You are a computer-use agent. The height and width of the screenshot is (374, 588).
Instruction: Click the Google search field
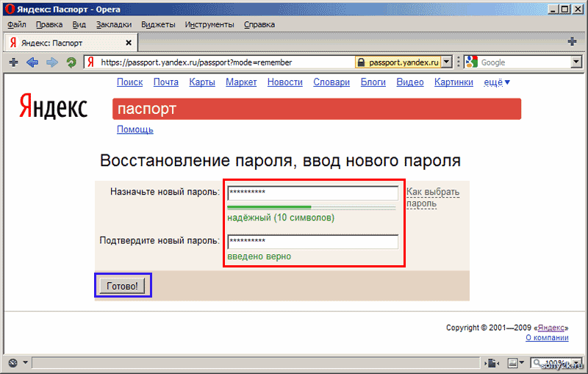coord(525,62)
